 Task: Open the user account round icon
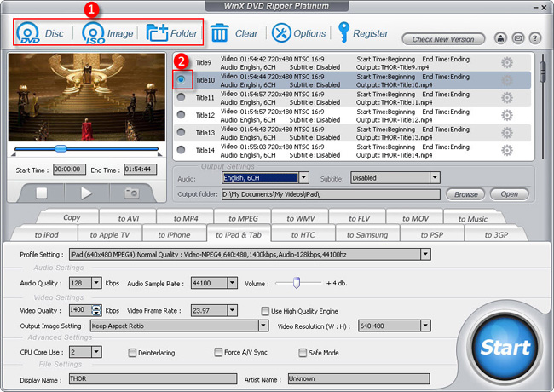click(x=500, y=37)
